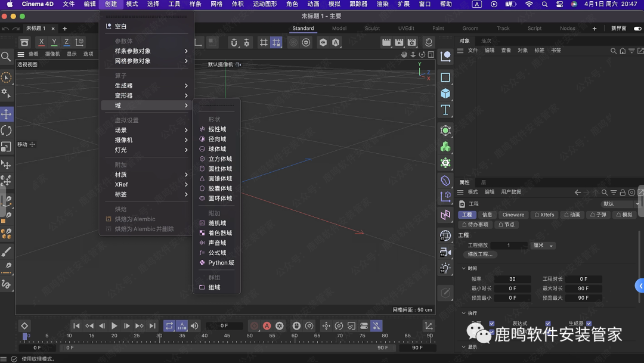The width and height of the screenshot is (644, 363).
Task: Click inside the 帧率 frame rate field
Action: coord(512,278)
